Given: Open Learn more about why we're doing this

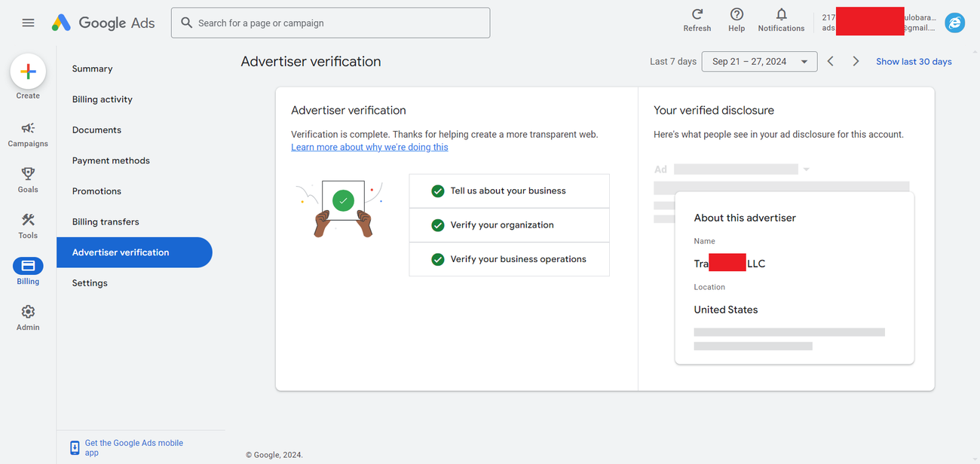Looking at the screenshot, I should click(x=369, y=148).
